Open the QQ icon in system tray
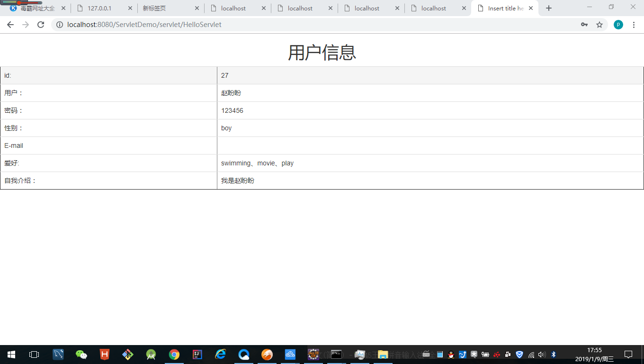The width and height of the screenshot is (644, 364). pyautogui.click(x=450, y=355)
